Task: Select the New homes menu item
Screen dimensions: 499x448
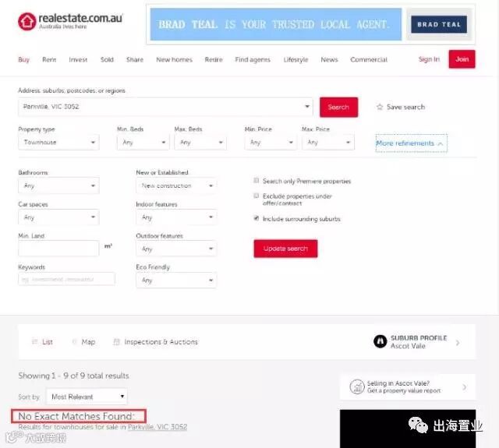Action: coord(174,59)
